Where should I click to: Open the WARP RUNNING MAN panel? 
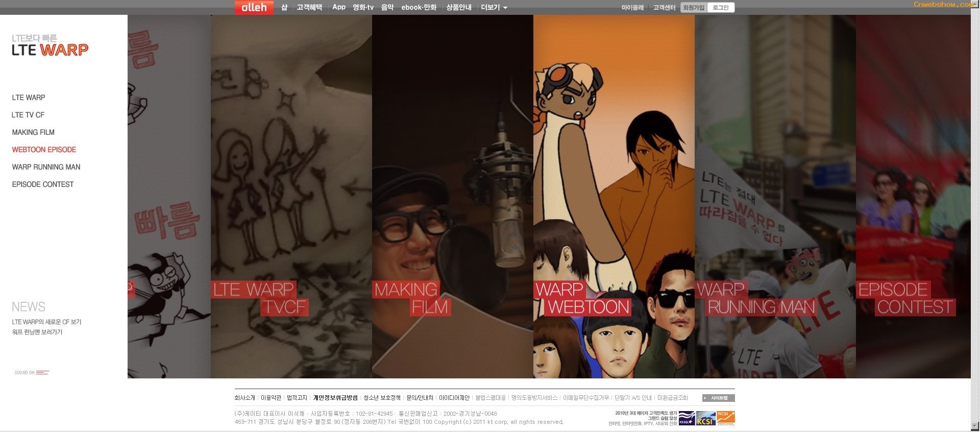[x=775, y=197]
